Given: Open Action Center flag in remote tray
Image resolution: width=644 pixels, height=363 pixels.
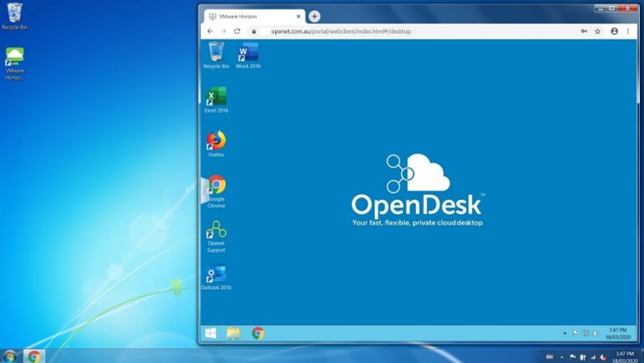Looking at the screenshot, I should pyautogui.click(x=575, y=333).
